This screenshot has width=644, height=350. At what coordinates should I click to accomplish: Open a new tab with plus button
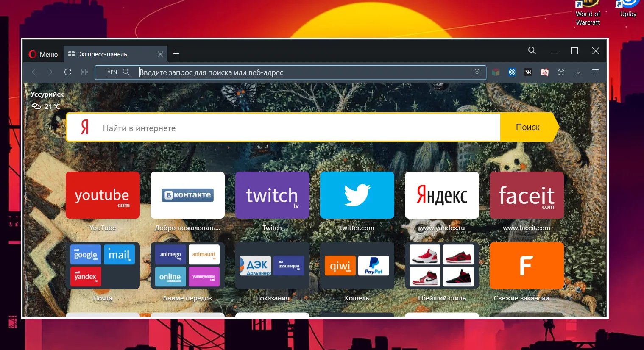point(176,54)
